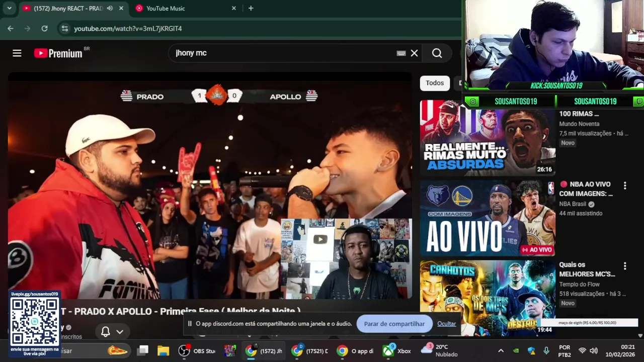
Task: Open the tab search dropdown arrow
Action: click(x=9, y=8)
